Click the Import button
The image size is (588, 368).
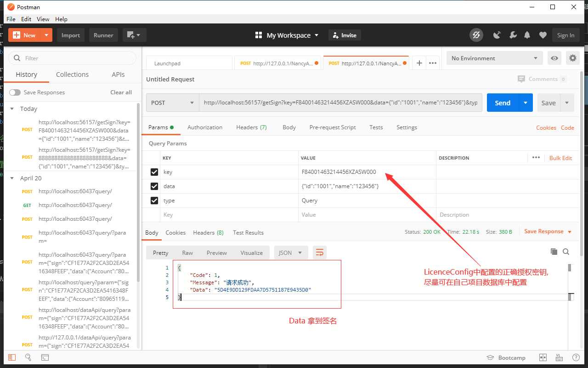[71, 35]
